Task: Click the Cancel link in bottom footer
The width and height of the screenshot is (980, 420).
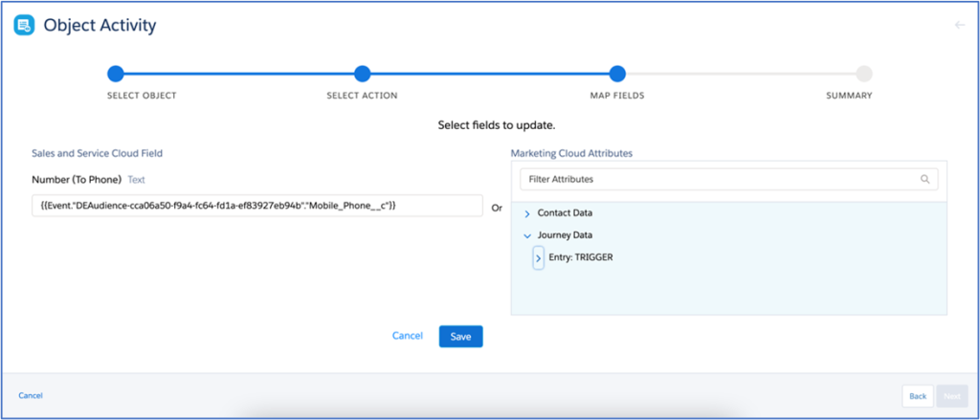Action: 31,395
